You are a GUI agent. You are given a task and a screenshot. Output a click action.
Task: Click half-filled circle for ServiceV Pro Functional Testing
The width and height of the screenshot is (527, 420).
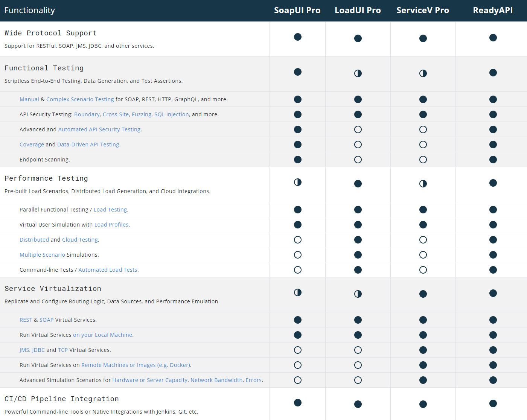423,73
